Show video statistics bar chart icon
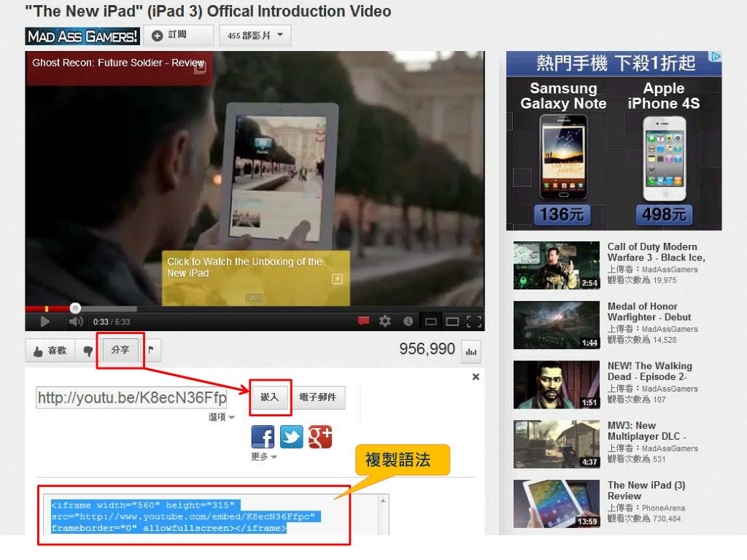 click(x=471, y=351)
